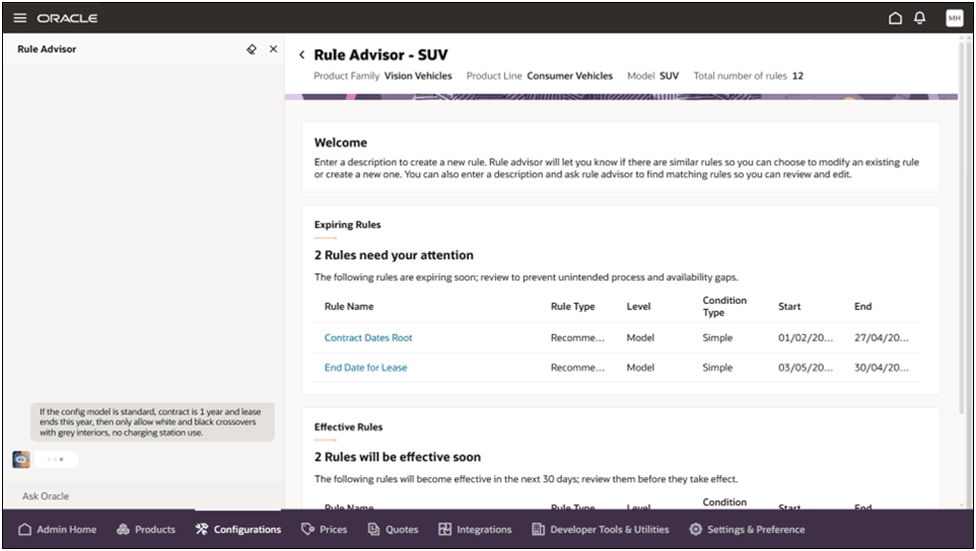This screenshot has height=551, width=976.
Task: Open Contract Dates Root rule
Action: tap(368, 337)
